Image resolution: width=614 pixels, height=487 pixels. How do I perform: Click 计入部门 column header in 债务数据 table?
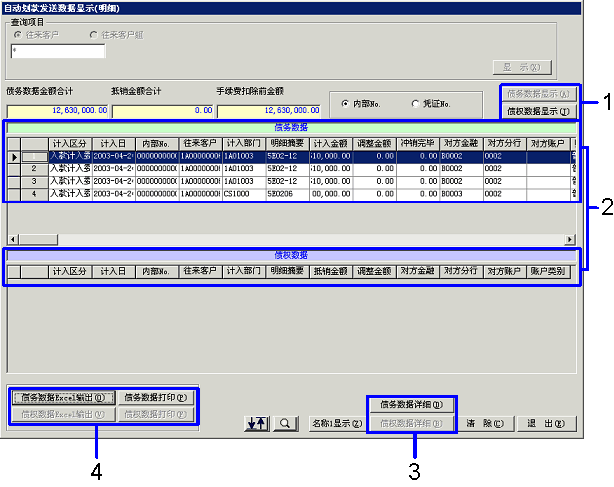tap(244, 144)
